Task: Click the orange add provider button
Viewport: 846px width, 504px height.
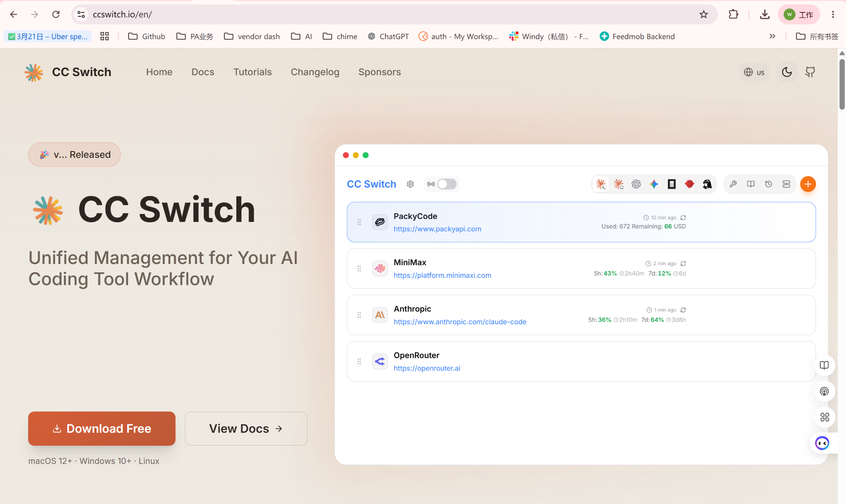Action: [808, 184]
